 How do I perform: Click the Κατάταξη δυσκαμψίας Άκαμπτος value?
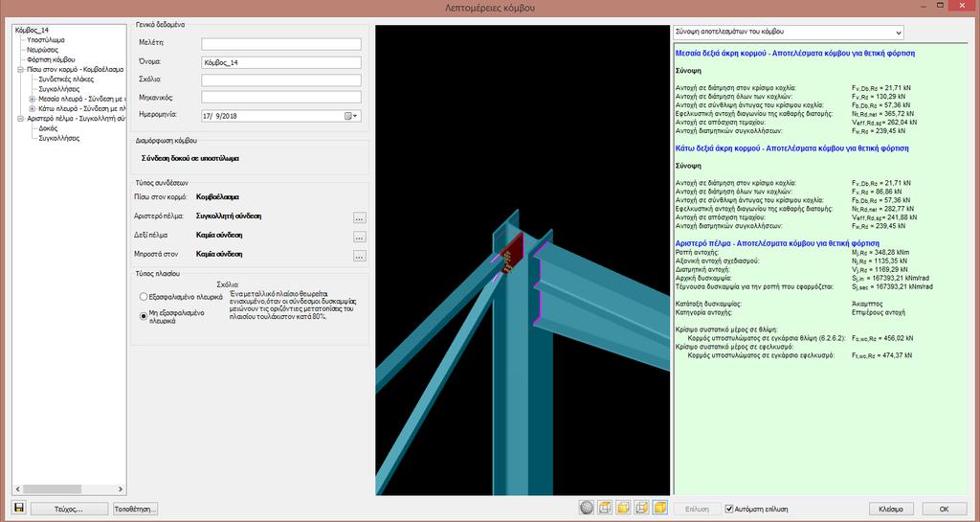(x=867, y=304)
